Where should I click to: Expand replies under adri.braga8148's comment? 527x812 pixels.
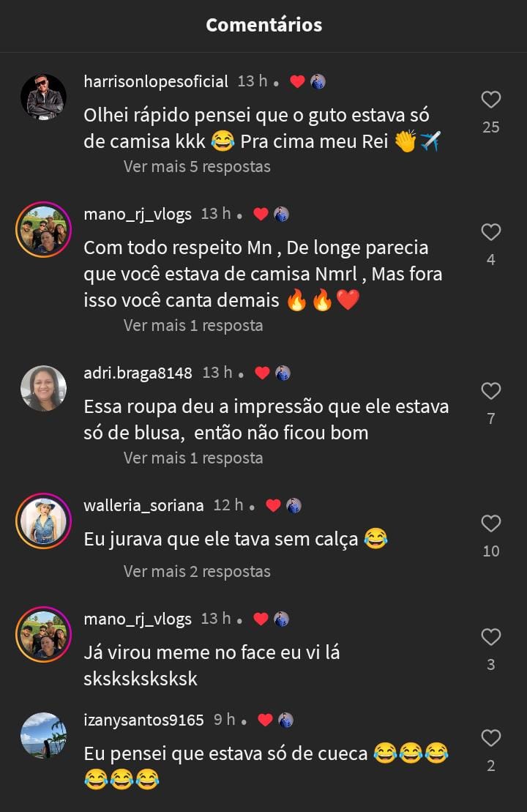pyautogui.click(x=193, y=458)
